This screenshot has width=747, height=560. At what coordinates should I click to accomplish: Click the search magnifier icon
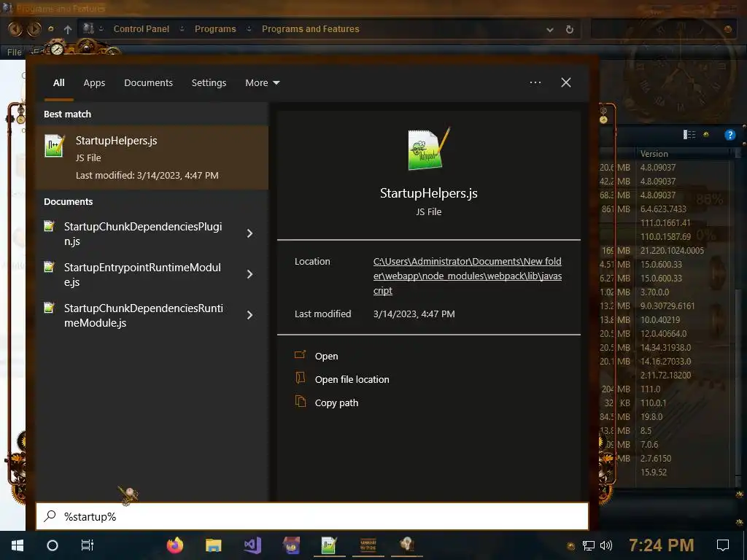click(x=50, y=516)
